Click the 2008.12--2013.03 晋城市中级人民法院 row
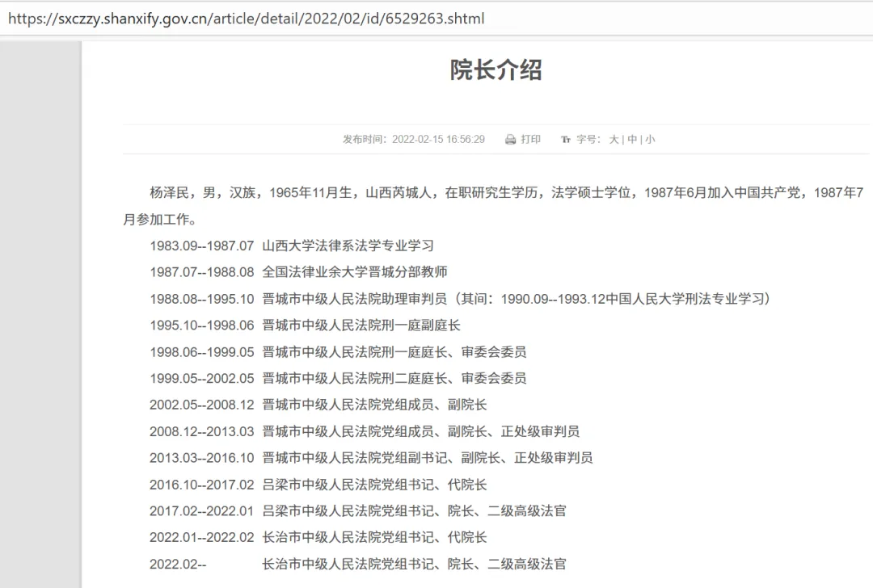 (x=365, y=431)
